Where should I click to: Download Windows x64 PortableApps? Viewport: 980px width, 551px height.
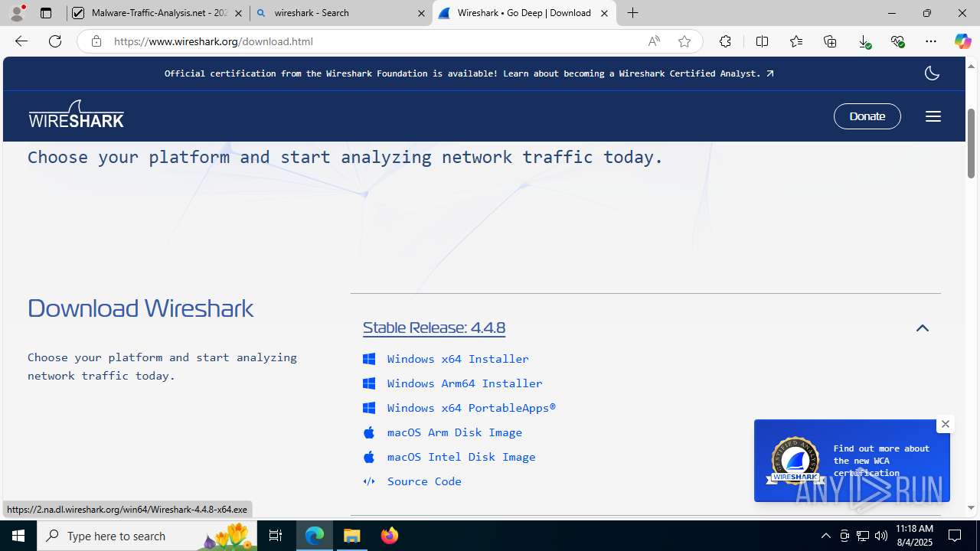472,408
